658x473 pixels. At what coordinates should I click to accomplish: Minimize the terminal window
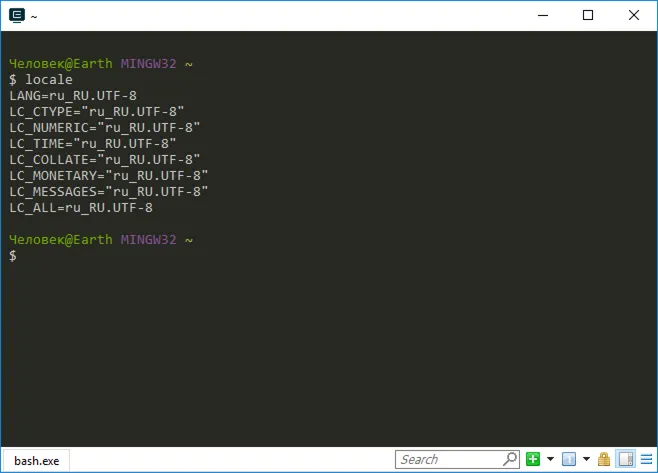(x=543, y=15)
